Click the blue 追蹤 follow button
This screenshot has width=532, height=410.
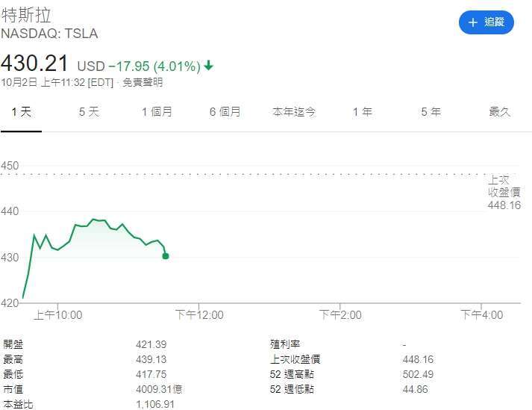[x=486, y=22]
